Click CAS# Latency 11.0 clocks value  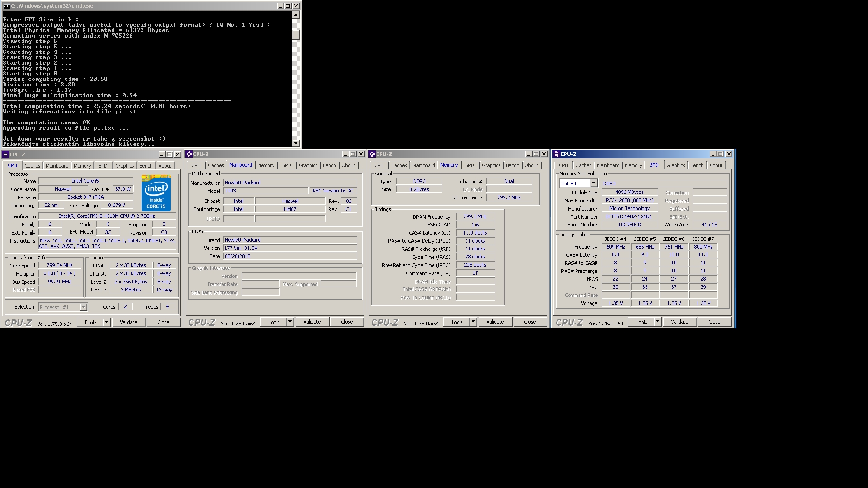tap(475, 233)
